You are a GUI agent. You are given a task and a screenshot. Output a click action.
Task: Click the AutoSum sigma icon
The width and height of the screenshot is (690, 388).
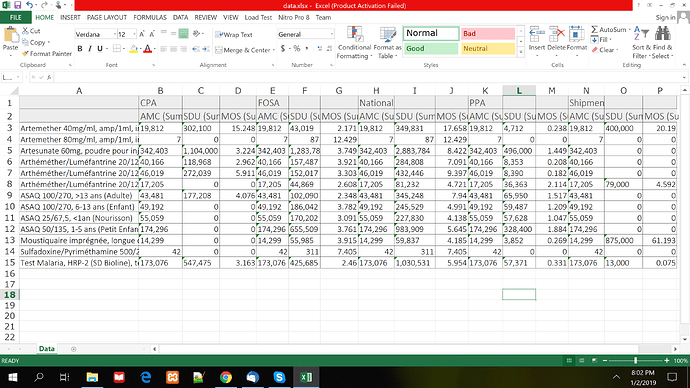click(x=595, y=29)
